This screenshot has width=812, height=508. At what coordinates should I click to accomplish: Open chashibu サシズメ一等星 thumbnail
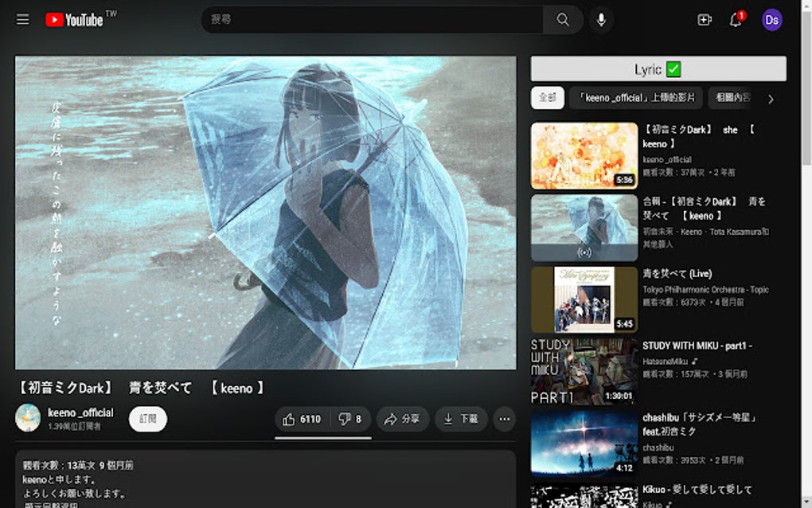(584, 444)
